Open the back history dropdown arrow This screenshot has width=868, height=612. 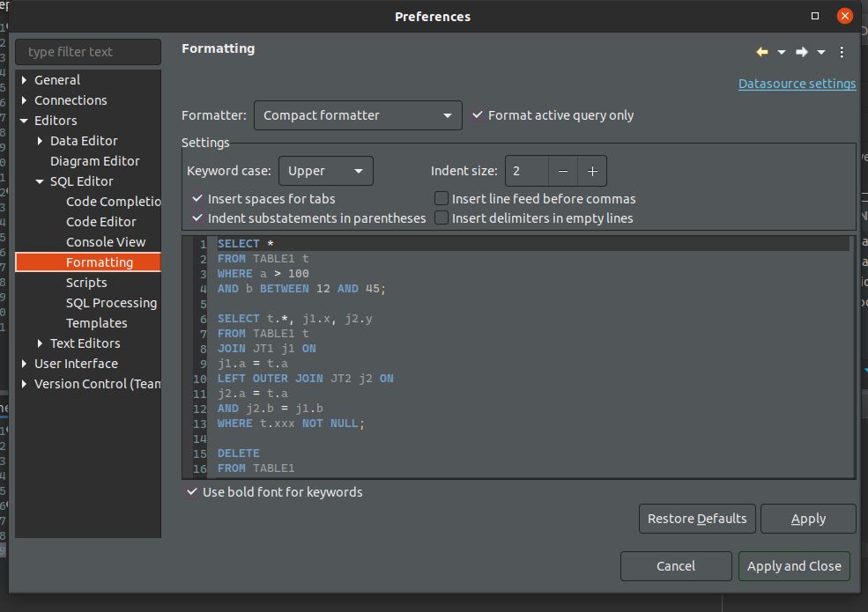782,53
